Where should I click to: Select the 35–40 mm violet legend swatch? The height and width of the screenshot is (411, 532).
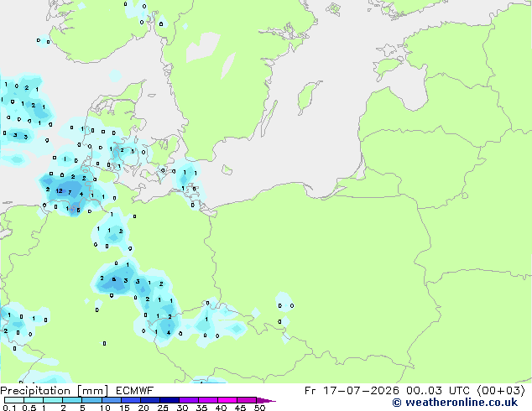[x=208, y=400]
